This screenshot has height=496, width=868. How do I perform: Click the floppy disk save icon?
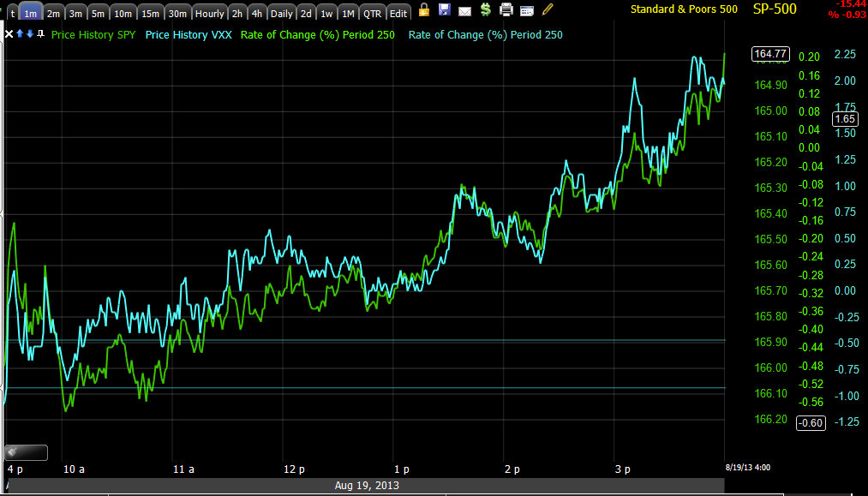(x=445, y=9)
